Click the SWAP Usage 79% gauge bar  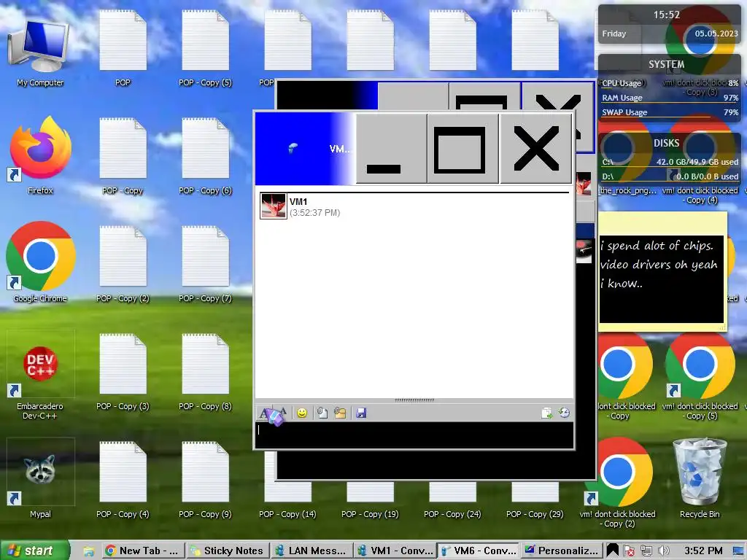670,113
